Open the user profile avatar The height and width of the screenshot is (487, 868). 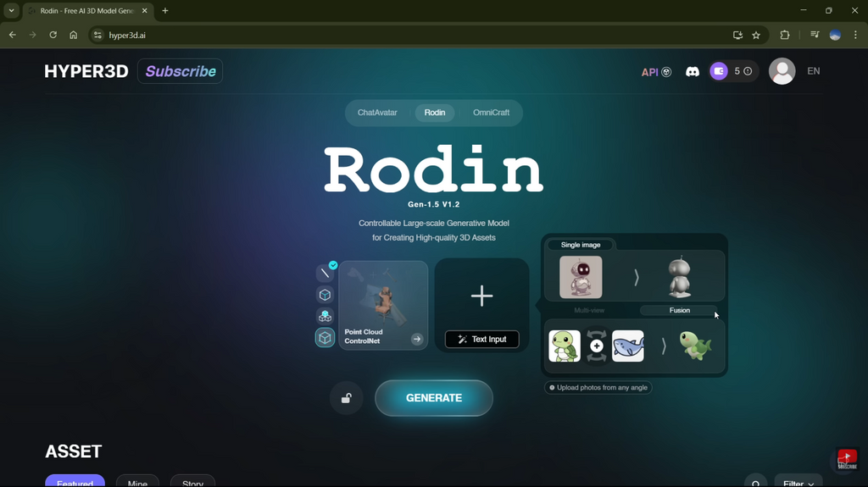pos(782,71)
